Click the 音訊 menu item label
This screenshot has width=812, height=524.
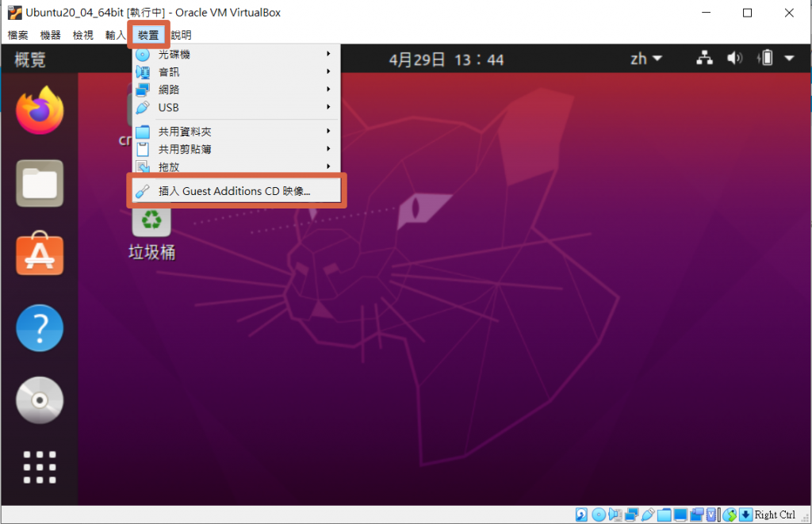tap(169, 72)
